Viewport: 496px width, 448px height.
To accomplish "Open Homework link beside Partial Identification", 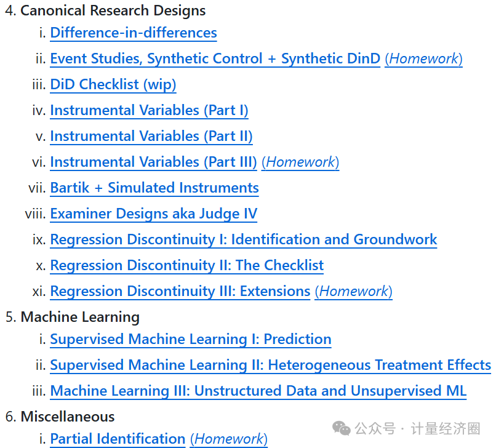I will (228, 439).
